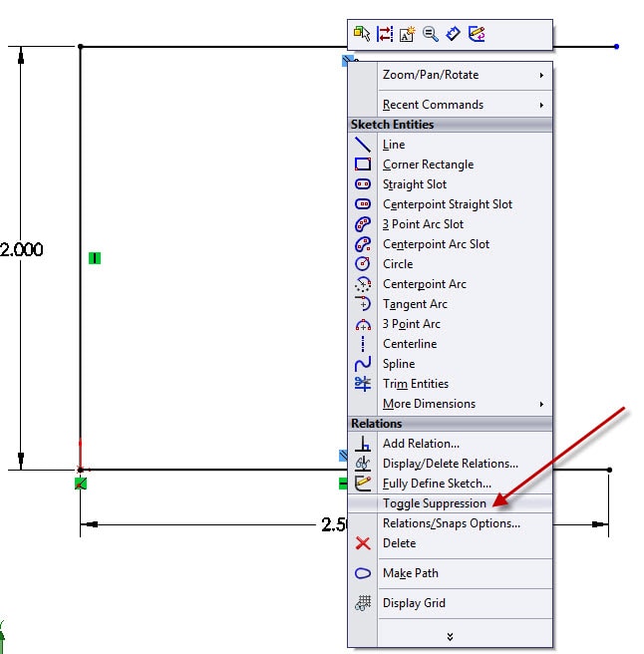Select the Circle sketch tool
644x654 pixels.
pos(398,264)
